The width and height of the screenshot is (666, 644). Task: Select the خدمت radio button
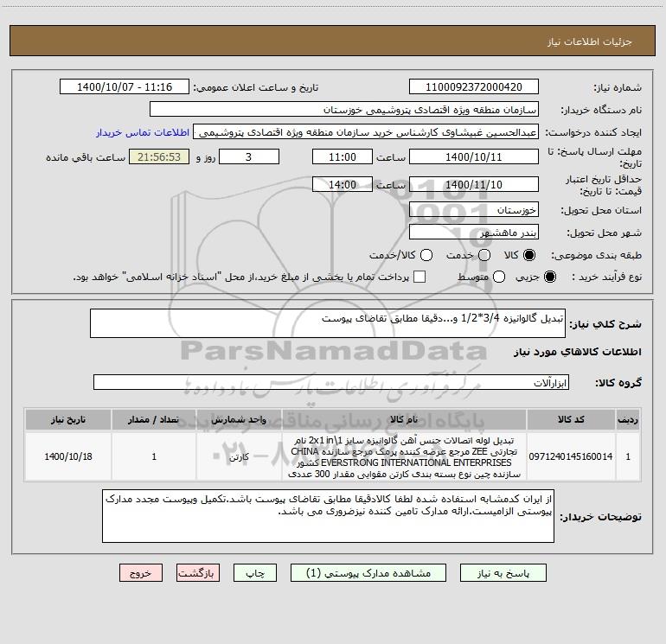coord(484,255)
